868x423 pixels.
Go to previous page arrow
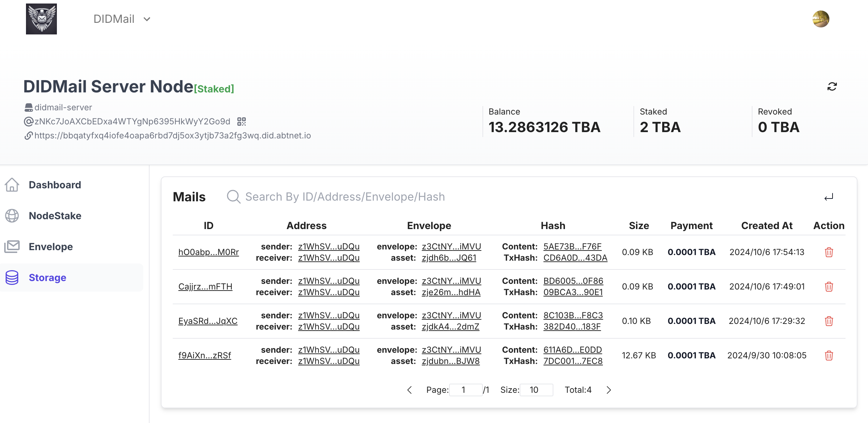click(409, 390)
